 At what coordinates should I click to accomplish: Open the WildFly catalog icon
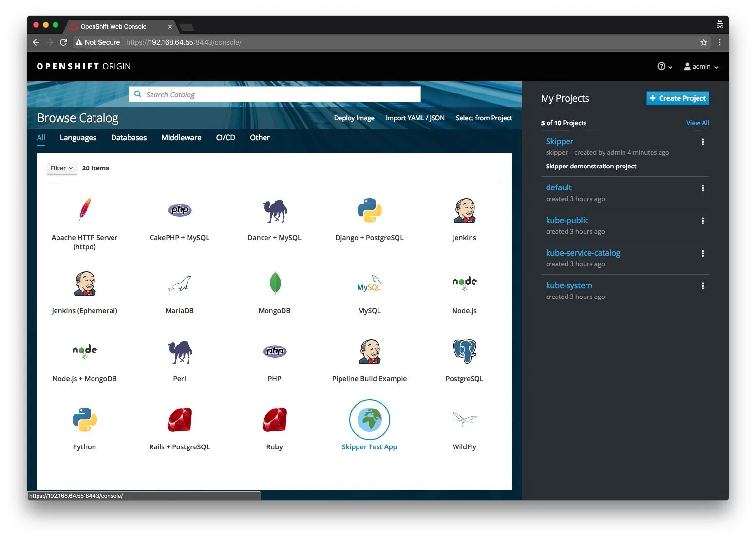[x=465, y=419]
